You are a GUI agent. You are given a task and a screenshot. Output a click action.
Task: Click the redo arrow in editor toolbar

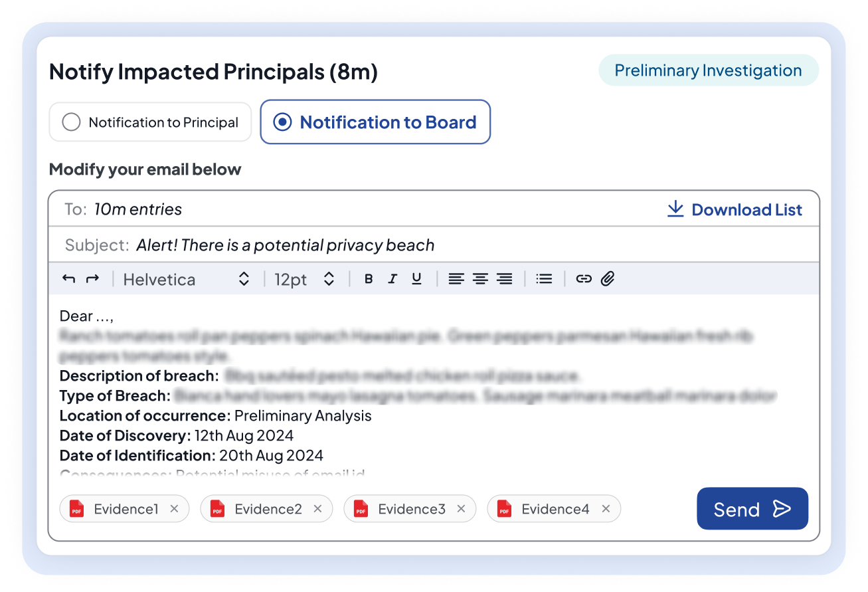[x=92, y=279]
